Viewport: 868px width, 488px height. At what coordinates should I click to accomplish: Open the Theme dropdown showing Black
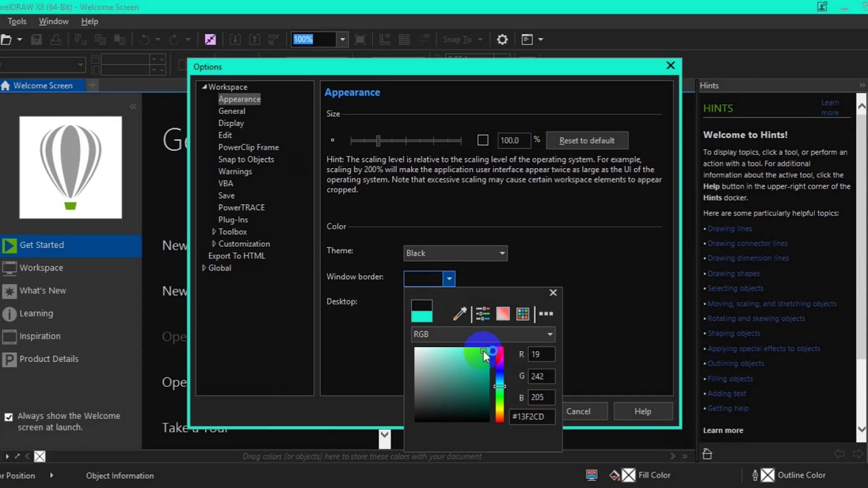pos(455,253)
